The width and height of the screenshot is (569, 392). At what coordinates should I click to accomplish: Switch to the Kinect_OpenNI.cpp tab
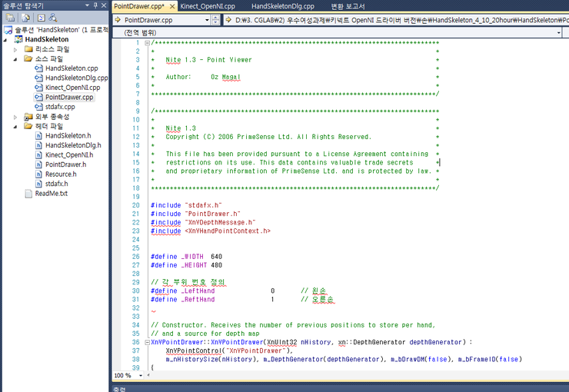(208, 6)
